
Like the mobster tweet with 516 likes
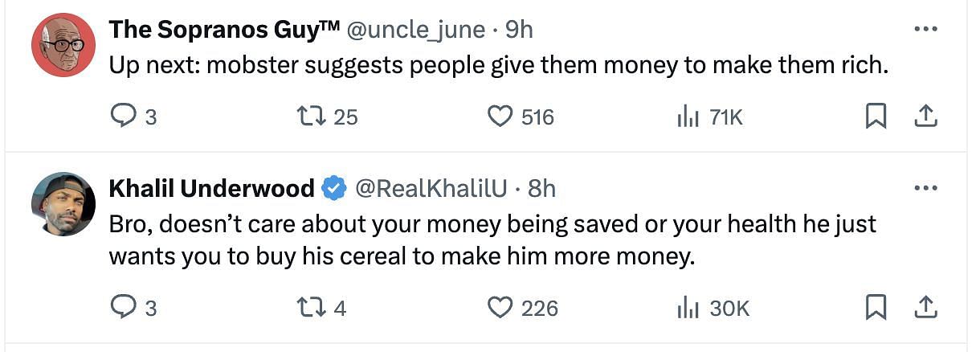tap(500, 117)
